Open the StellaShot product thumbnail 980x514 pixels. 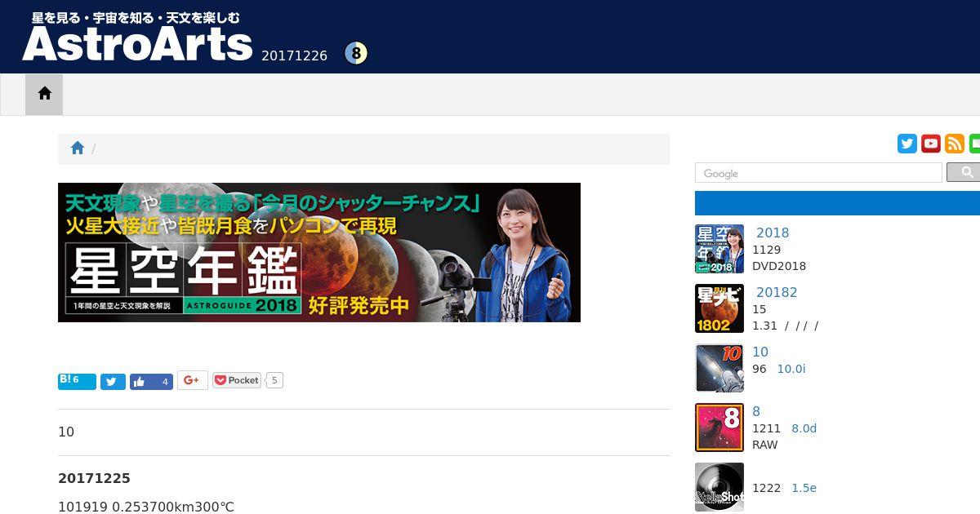pyautogui.click(x=719, y=487)
